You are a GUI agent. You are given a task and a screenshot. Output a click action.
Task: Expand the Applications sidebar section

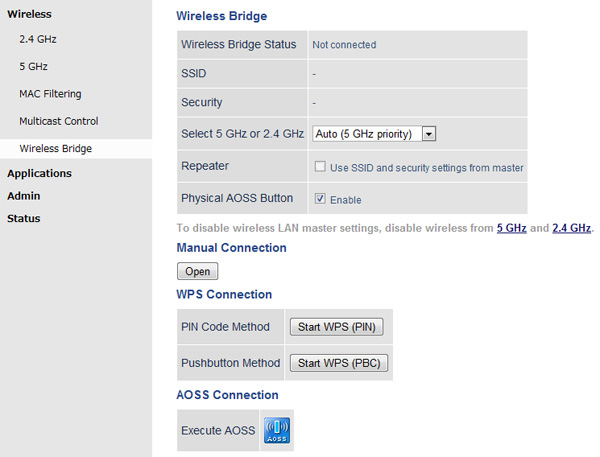(39, 173)
